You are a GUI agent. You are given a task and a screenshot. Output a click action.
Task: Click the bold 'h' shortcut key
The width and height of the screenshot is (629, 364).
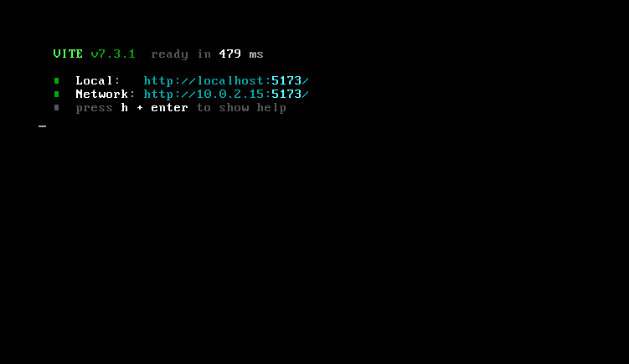pos(124,107)
